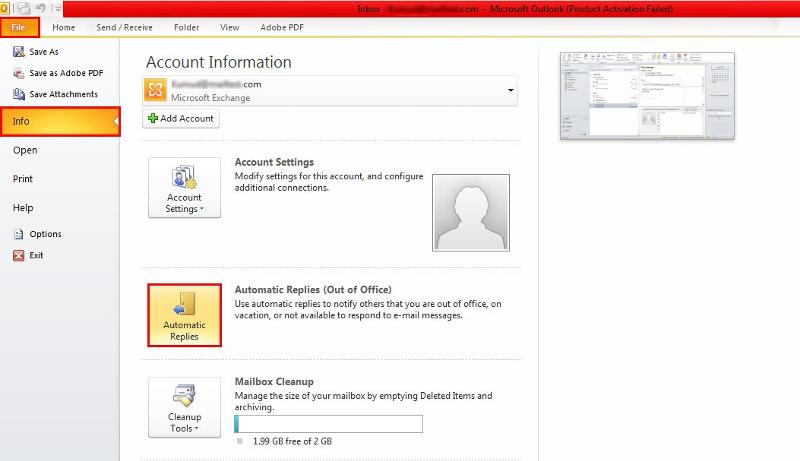Go to the View tab

[x=230, y=28]
